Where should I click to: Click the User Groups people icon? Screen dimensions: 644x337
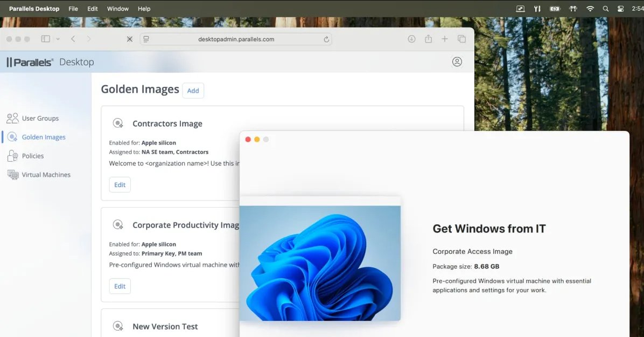[12, 118]
